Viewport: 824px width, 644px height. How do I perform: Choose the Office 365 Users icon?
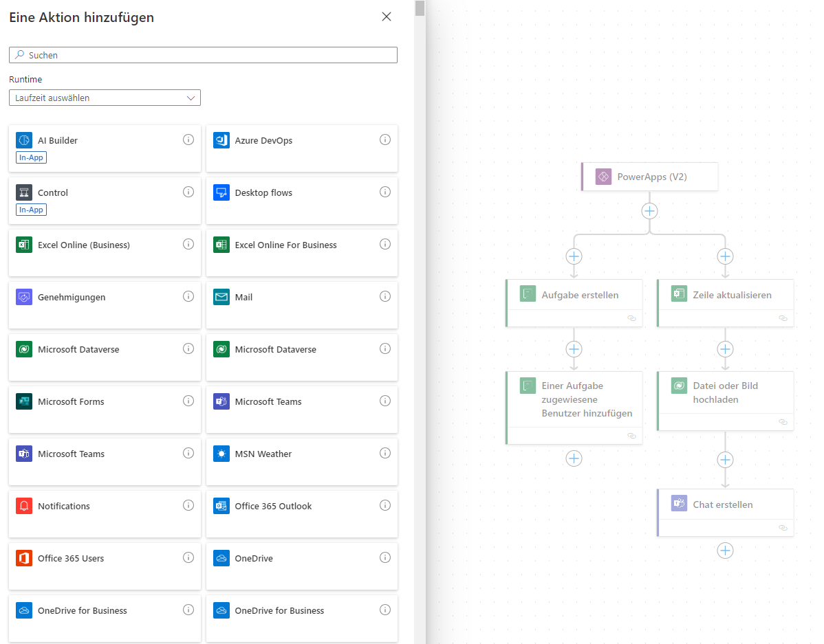click(24, 558)
